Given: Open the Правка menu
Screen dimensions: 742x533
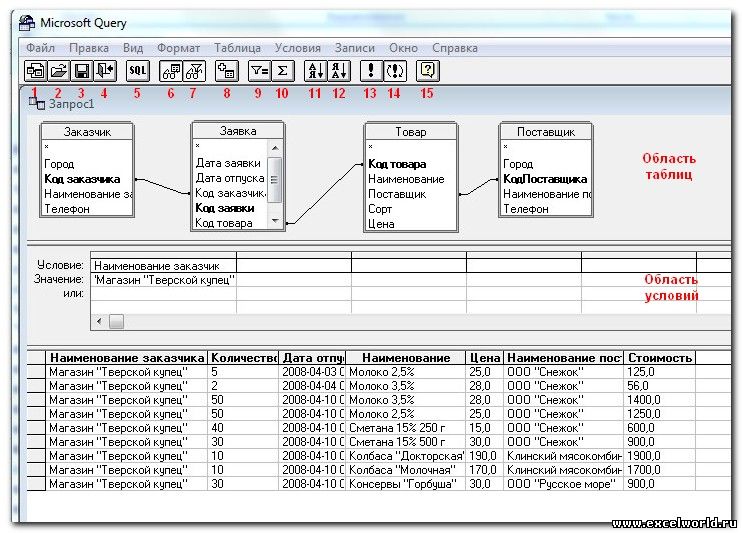Looking at the screenshot, I should (89, 48).
